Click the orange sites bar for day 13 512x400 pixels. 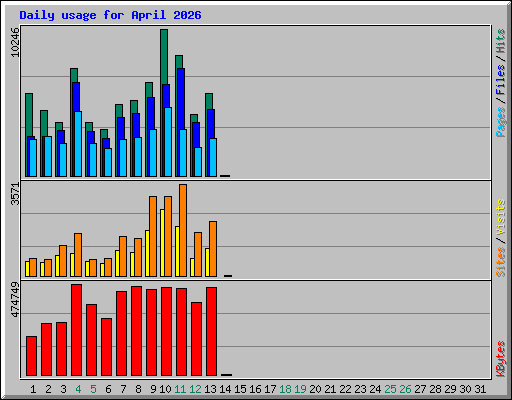[213, 249]
